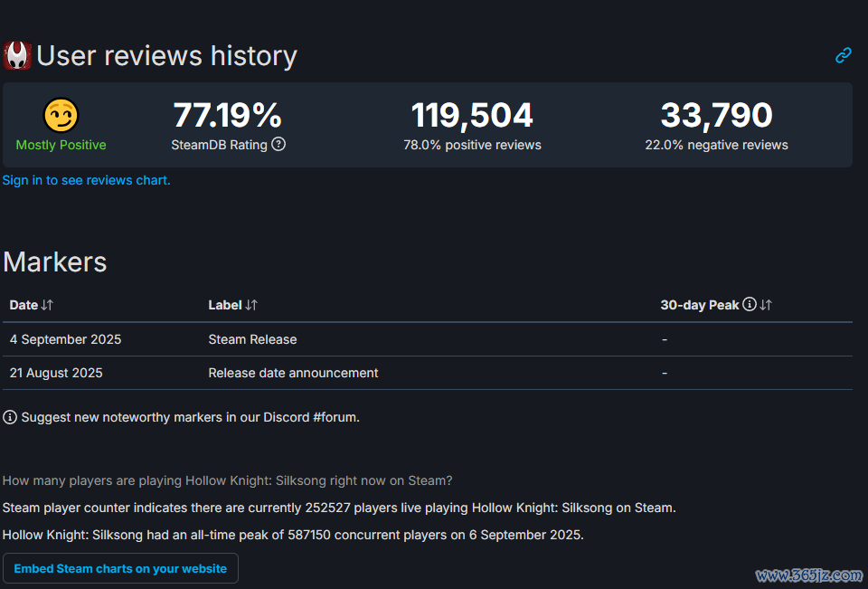The image size is (868, 589).
Task: Click the Hollow Knight Silksong game icon
Action: (17, 55)
